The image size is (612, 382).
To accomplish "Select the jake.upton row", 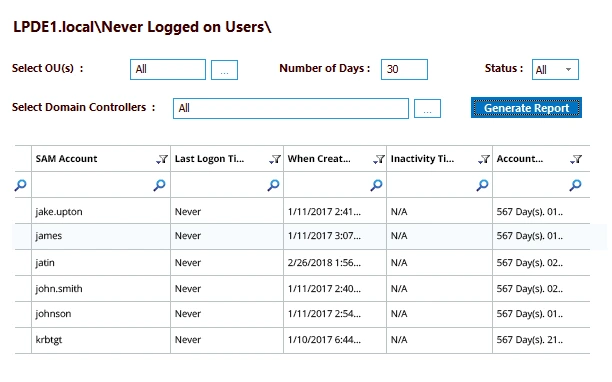I will pos(302,211).
